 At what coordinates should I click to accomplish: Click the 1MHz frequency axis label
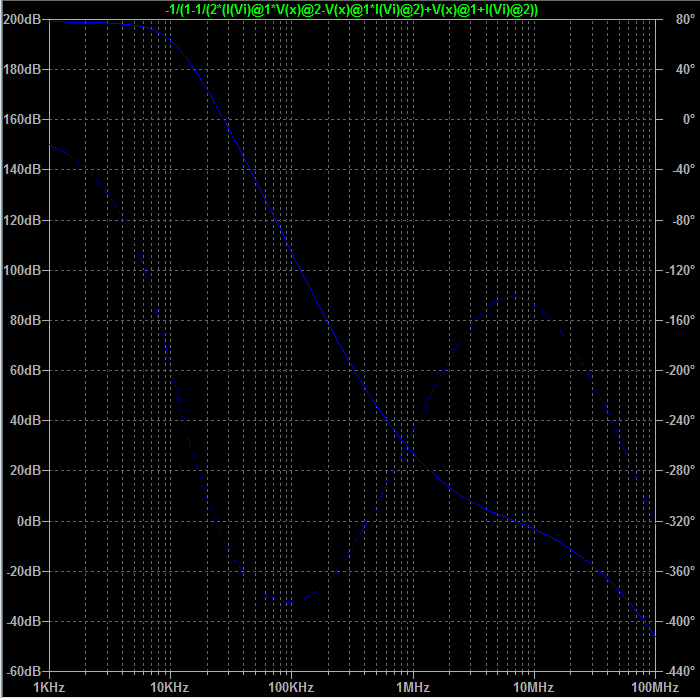pyautogui.click(x=413, y=687)
